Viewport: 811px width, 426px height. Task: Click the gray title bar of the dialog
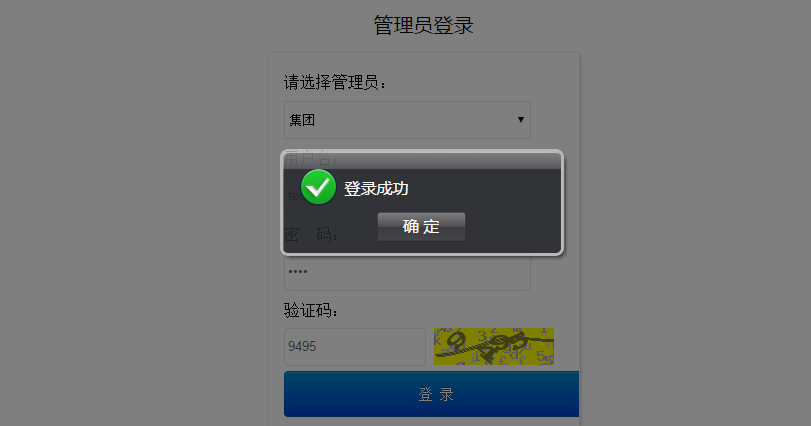(x=422, y=161)
